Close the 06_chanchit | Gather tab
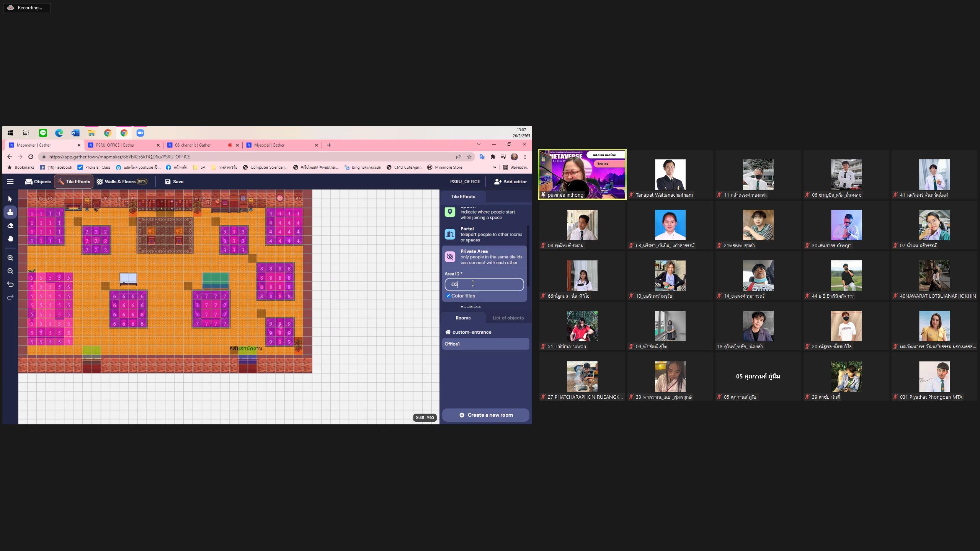The image size is (980, 551). point(237,145)
